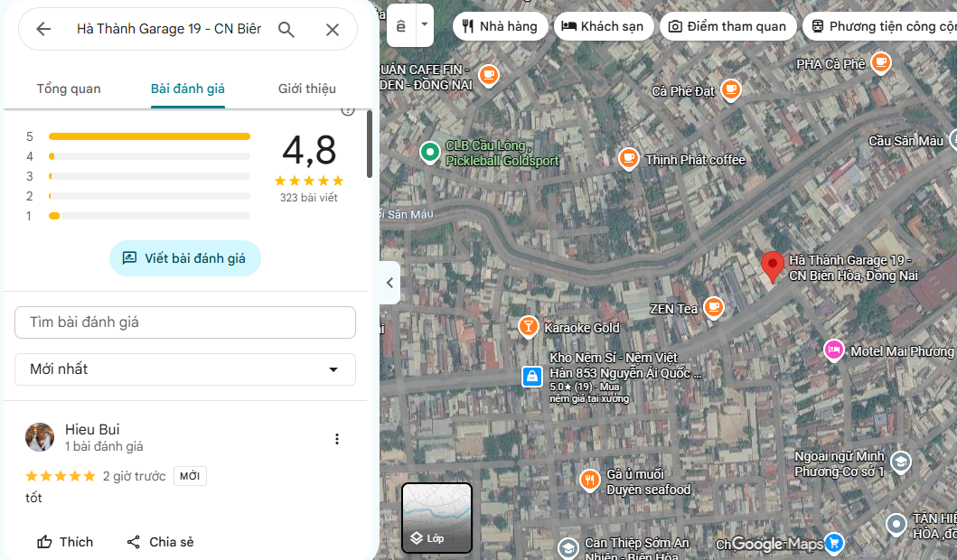Collapse the side panel with arrow
Viewport: 957px width, 560px height.
[389, 283]
